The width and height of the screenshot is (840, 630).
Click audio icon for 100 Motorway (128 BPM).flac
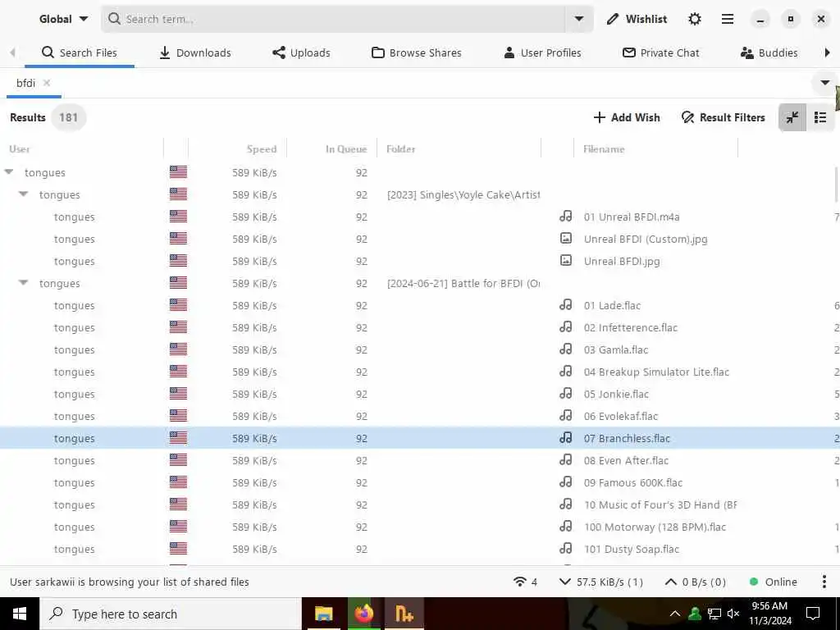566,526
